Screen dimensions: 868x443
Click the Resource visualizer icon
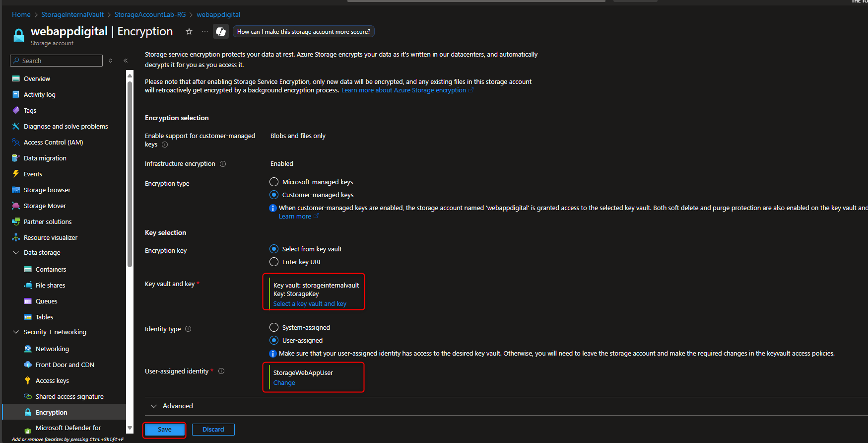(16, 237)
